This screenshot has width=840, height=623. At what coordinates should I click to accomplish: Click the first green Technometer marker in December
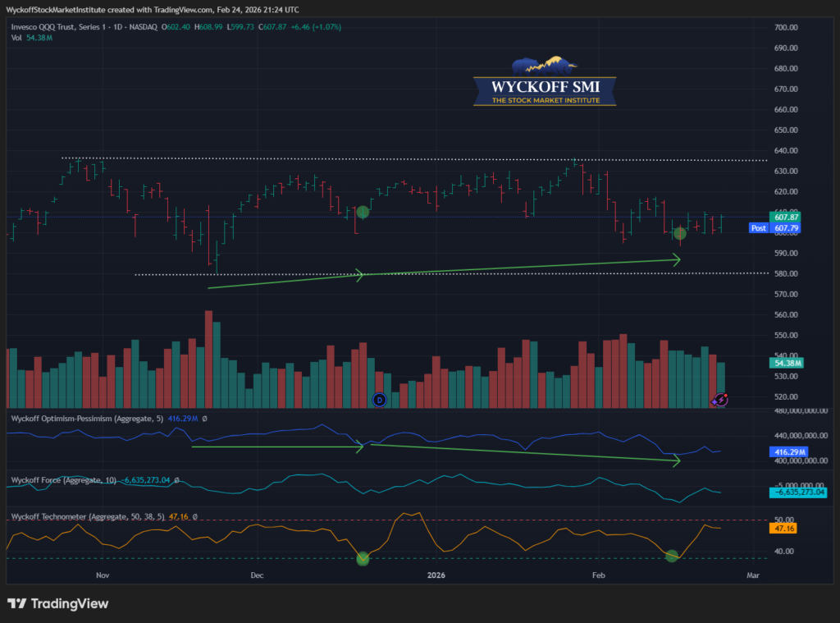tap(363, 558)
